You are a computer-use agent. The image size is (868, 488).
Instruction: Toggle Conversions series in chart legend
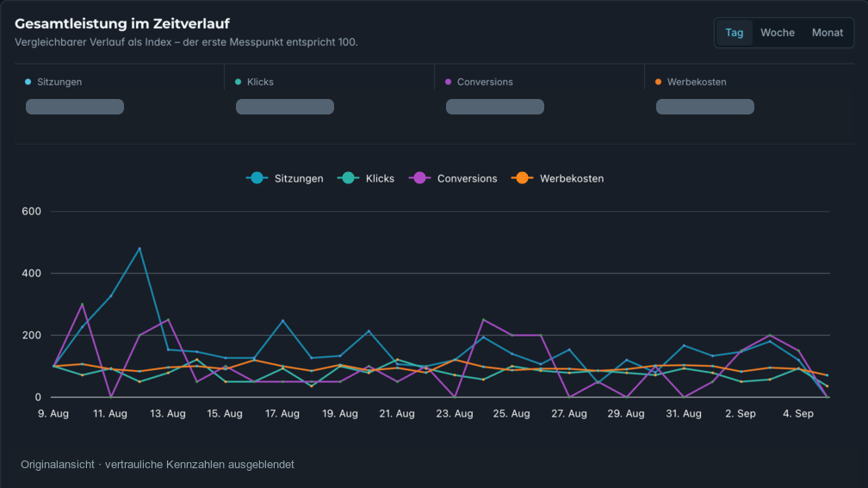[453, 178]
